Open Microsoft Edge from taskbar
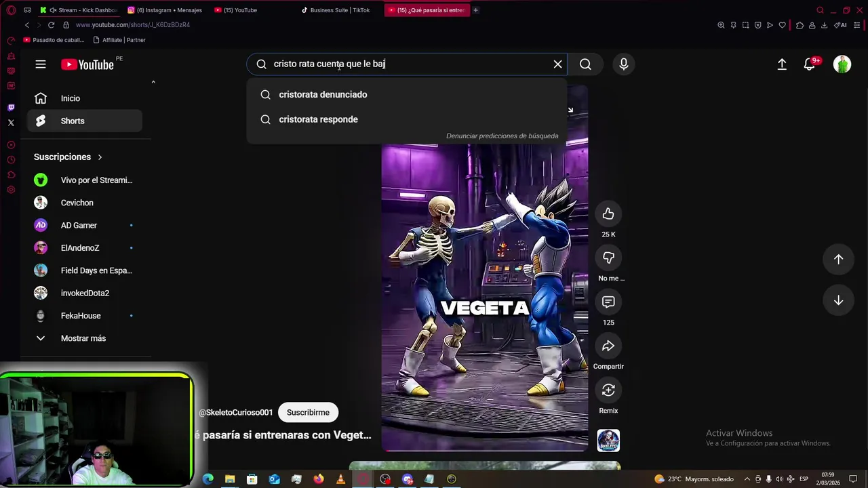 click(208, 479)
